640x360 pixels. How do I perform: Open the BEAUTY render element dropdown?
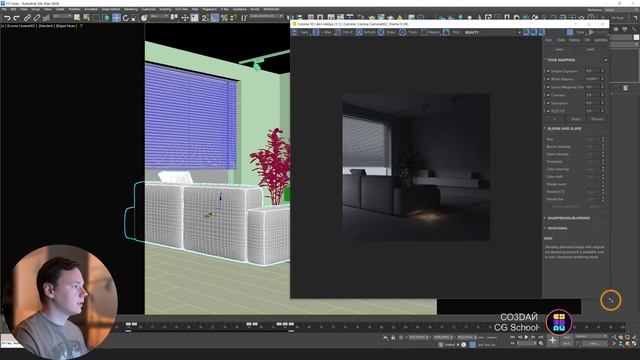pyautogui.click(x=493, y=32)
